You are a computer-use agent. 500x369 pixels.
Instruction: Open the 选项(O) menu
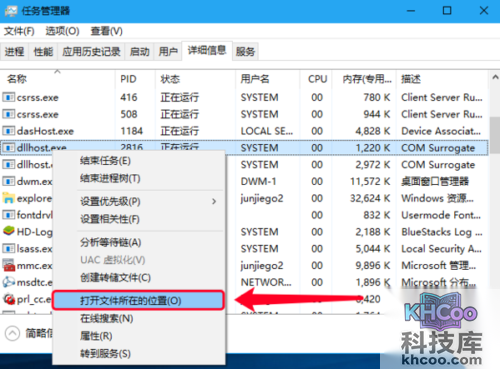pyautogui.click(x=62, y=31)
